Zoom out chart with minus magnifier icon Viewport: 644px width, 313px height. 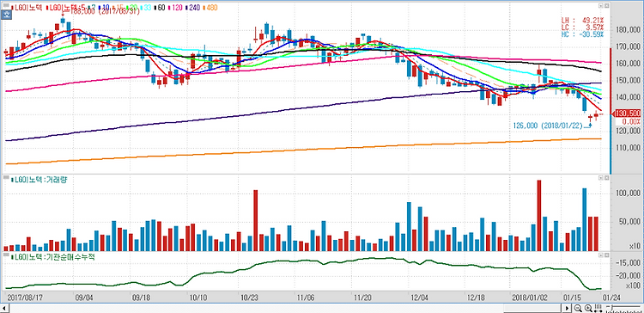click(578, 308)
